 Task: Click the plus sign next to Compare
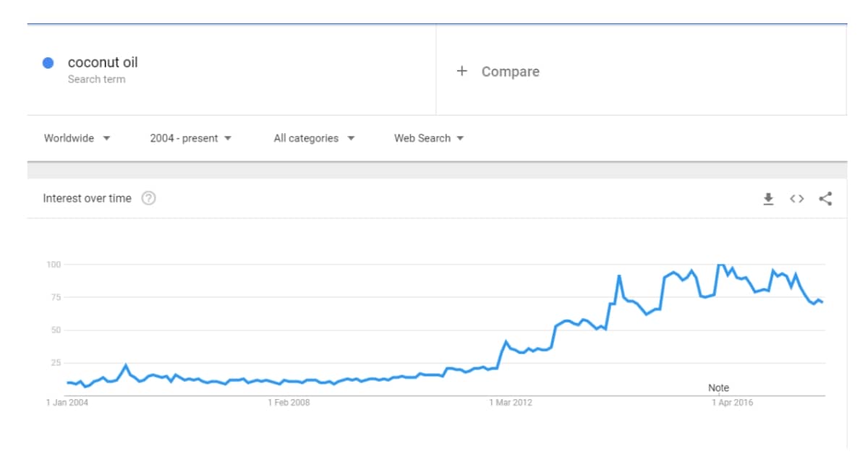[462, 72]
